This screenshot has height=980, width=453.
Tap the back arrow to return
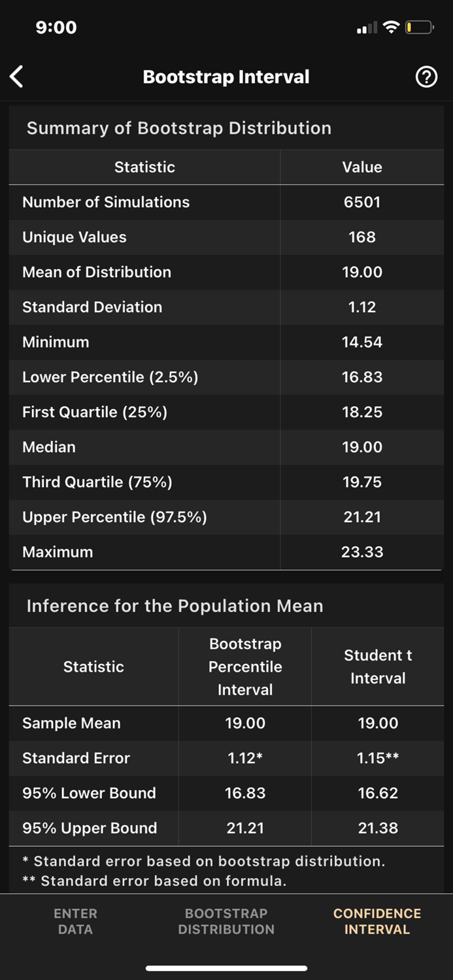pyautogui.click(x=16, y=76)
